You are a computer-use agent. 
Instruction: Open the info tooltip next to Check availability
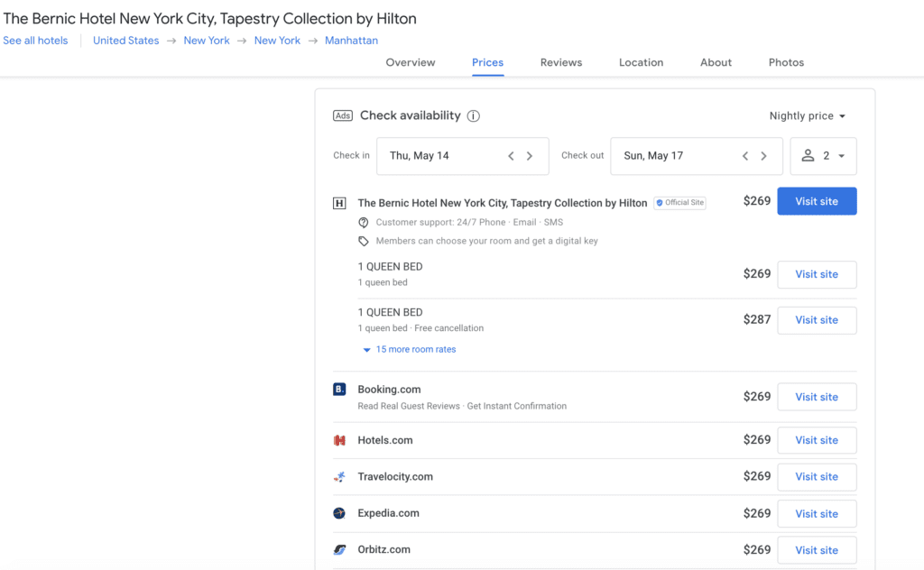474,115
